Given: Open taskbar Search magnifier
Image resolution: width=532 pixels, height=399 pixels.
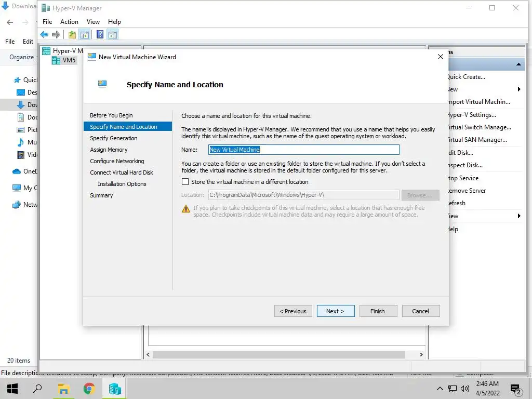Looking at the screenshot, I should pyautogui.click(x=37, y=389).
